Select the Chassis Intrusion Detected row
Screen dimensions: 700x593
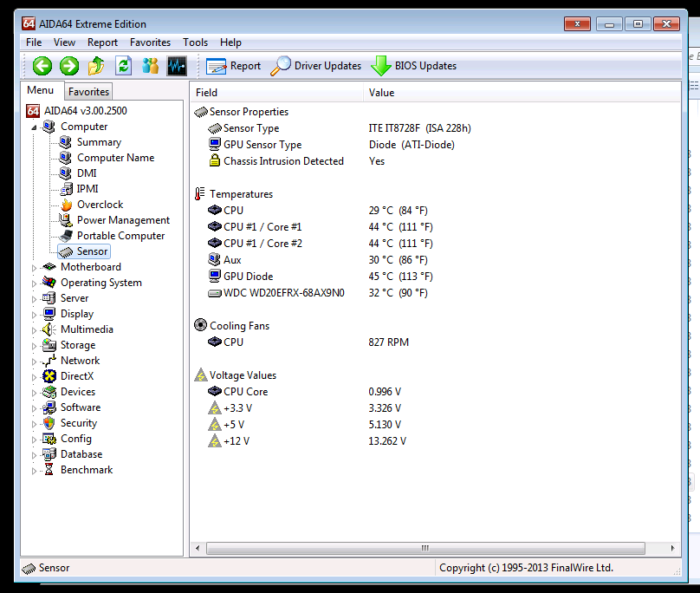pos(436,161)
